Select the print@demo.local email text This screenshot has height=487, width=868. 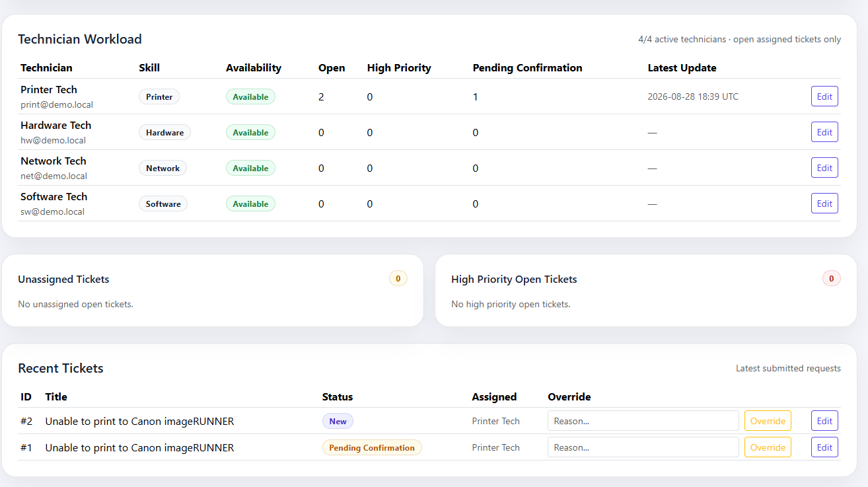tap(57, 104)
